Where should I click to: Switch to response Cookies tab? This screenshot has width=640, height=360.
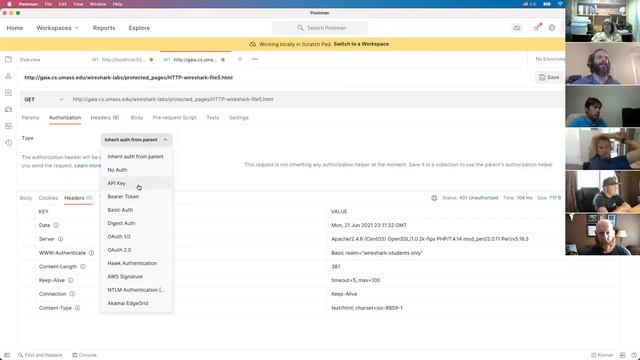click(48, 198)
